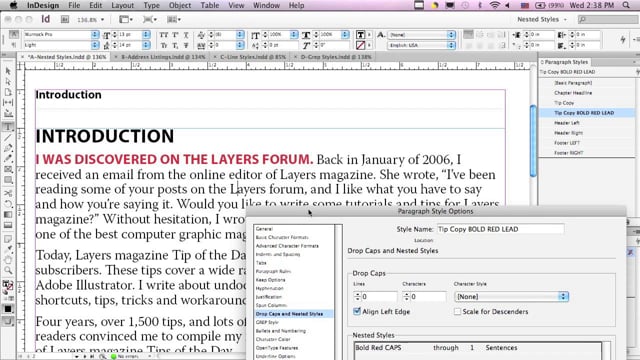This screenshot has height=360, width=640.
Task: Open the leading 14 pt dropdown
Action: coord(146,45)
